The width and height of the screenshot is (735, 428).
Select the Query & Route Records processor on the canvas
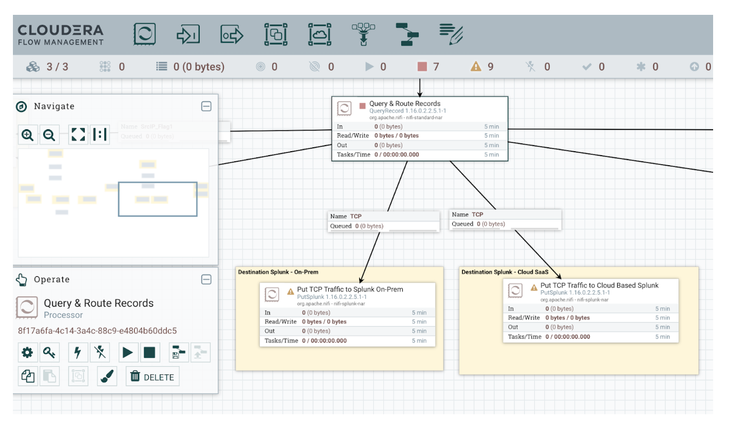coord(420,129)
